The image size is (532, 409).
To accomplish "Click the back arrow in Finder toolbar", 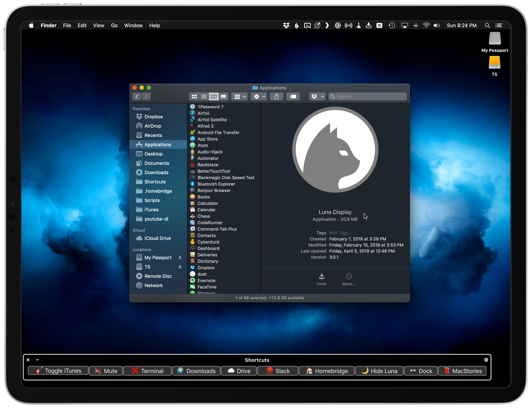I will (x=137, y=96).
